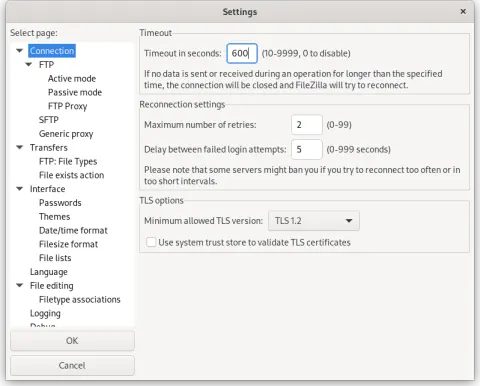Open the File exists action page

pyautogui.click(x=72, y=175)
